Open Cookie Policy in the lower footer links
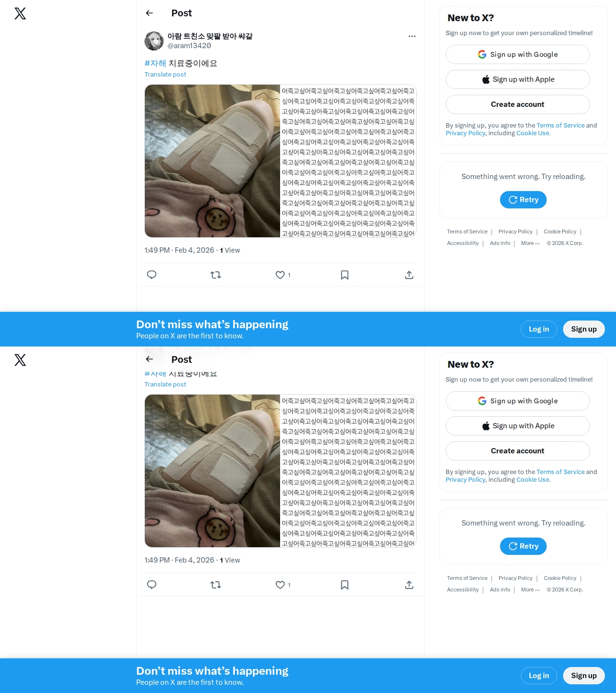The width and height of the screenshot is (616, 693). click(x=560, y=578)
